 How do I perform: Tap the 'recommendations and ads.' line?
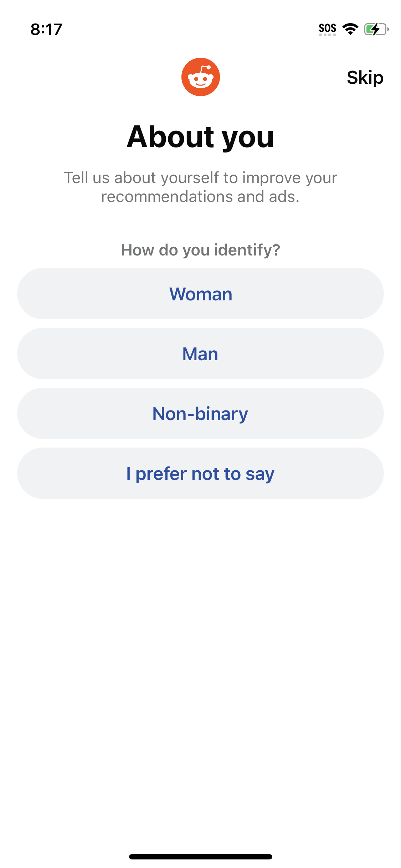pyautogui.click(x=200, y=197)
